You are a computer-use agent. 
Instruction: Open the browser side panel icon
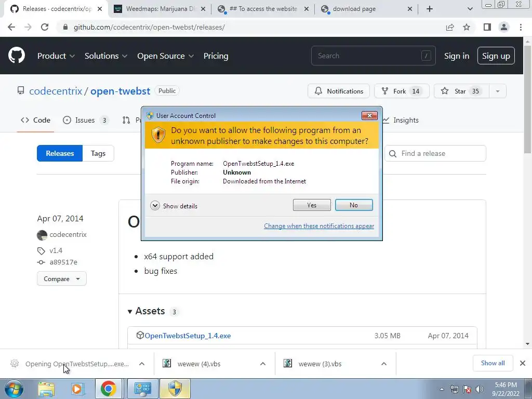[x=487, y=27]
